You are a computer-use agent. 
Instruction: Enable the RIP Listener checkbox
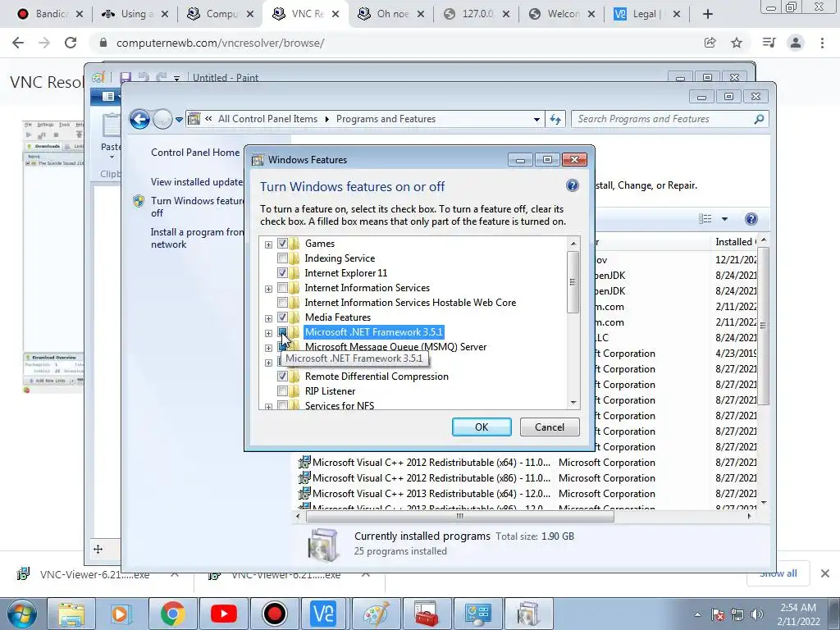point(282,391)
